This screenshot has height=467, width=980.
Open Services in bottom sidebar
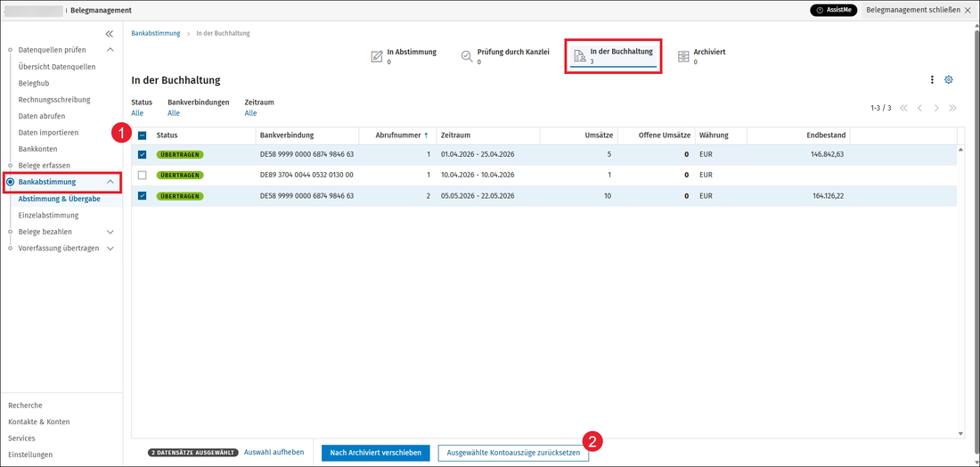point(22,438)
